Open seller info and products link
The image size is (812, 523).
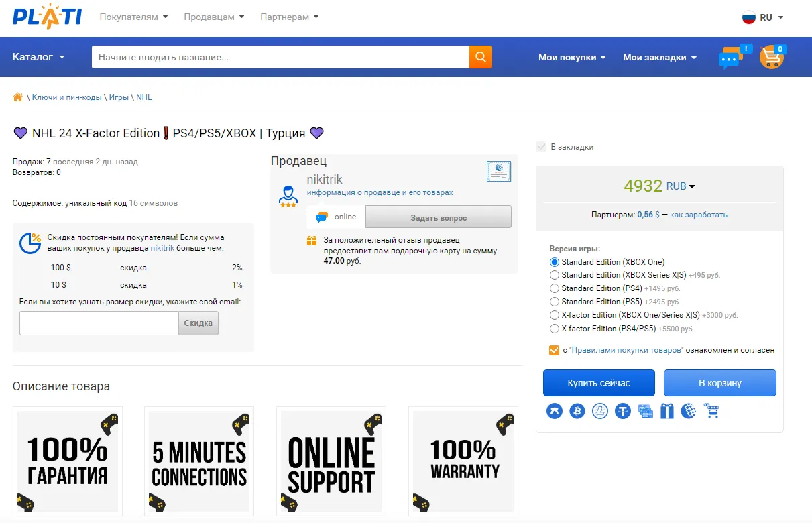coord(380,192)
